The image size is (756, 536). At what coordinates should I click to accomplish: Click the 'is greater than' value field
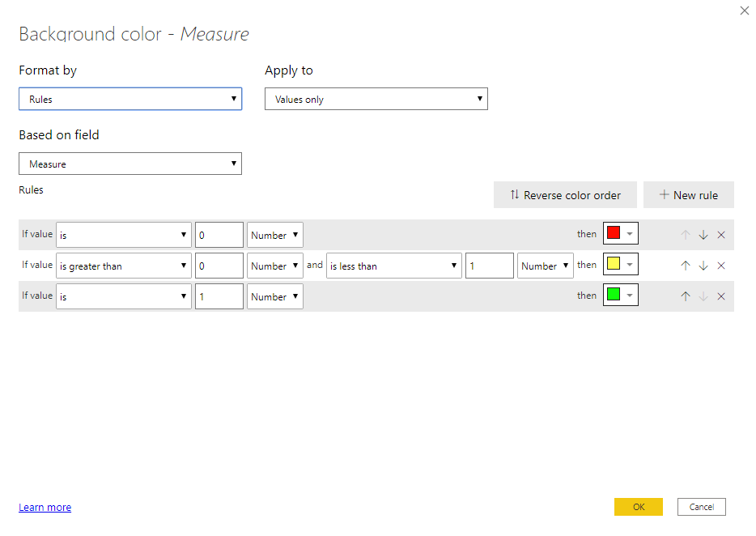click(x=219, y=266)
